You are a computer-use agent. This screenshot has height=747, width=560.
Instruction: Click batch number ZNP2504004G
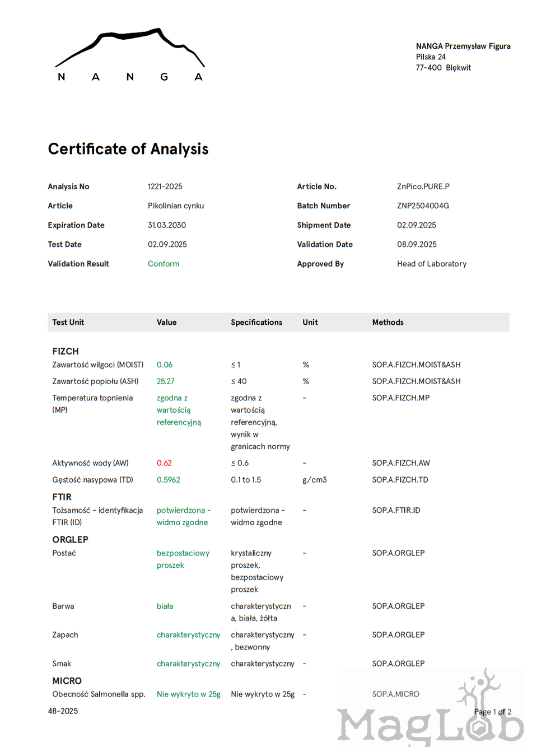(423, 206)
